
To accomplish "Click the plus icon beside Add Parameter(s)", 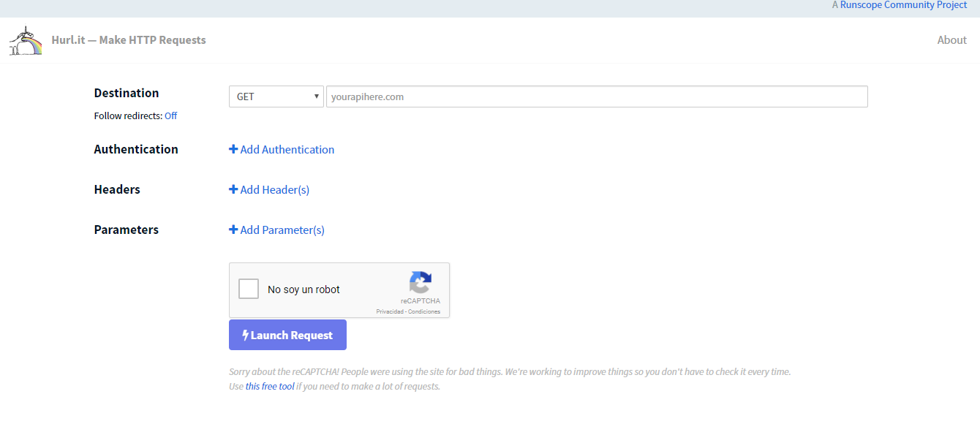I will 233,230.
